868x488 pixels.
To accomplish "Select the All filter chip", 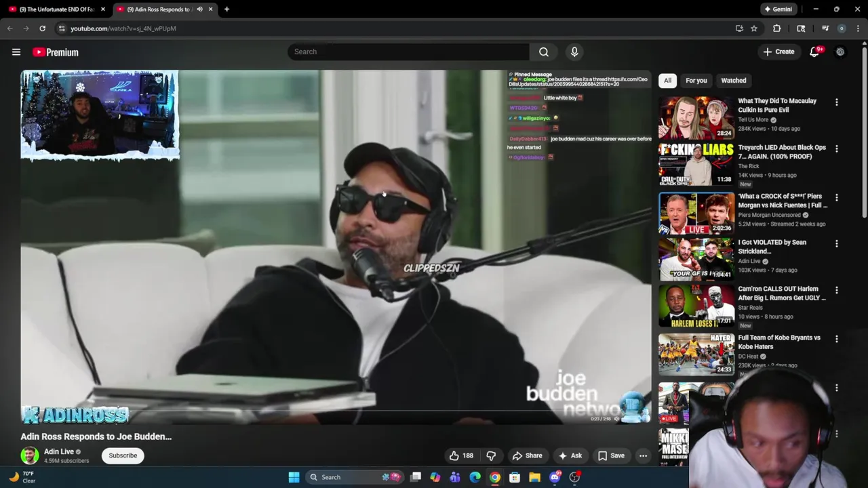I will tap(667, 81).
